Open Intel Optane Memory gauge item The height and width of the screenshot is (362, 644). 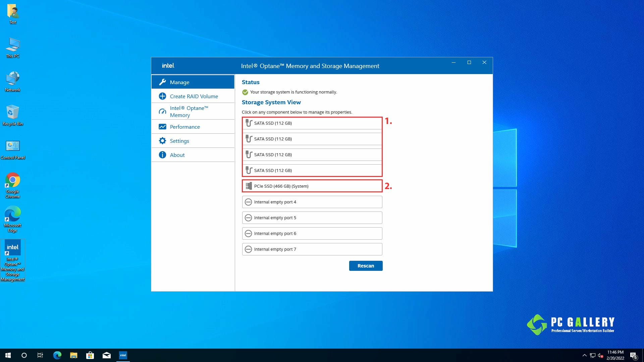(193, 111)
